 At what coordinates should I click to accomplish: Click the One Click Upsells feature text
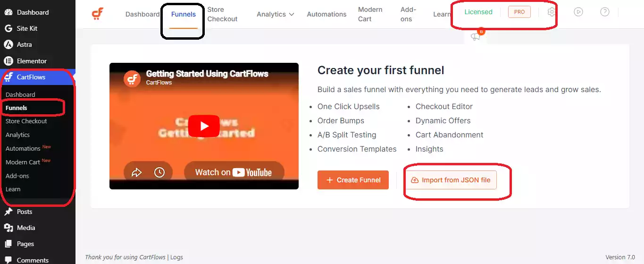(348, 106)
